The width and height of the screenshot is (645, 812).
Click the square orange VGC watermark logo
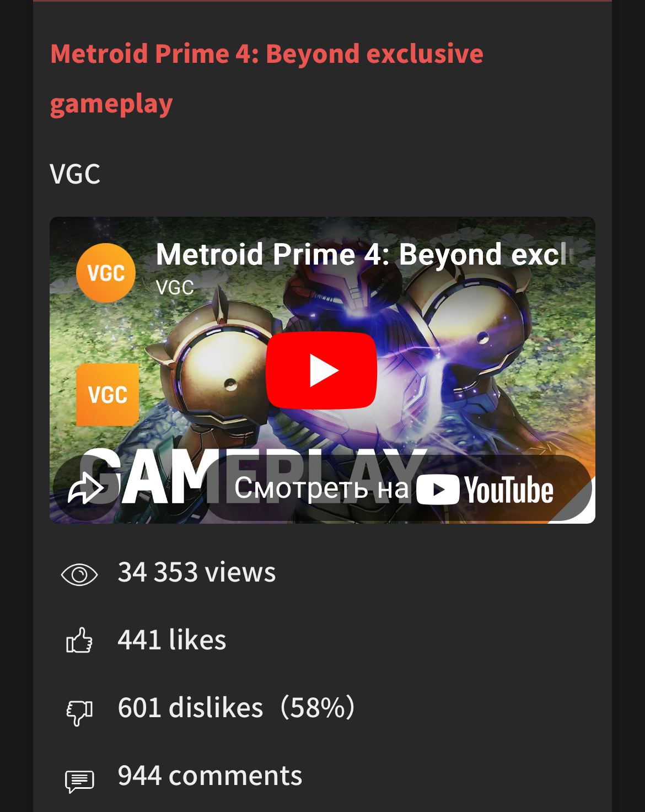click(x=108, y=395)
